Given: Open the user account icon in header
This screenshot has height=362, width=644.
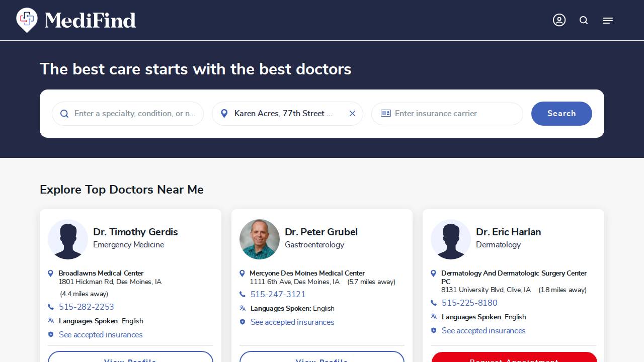Looking at the screenshot, I should pos(559,20).
